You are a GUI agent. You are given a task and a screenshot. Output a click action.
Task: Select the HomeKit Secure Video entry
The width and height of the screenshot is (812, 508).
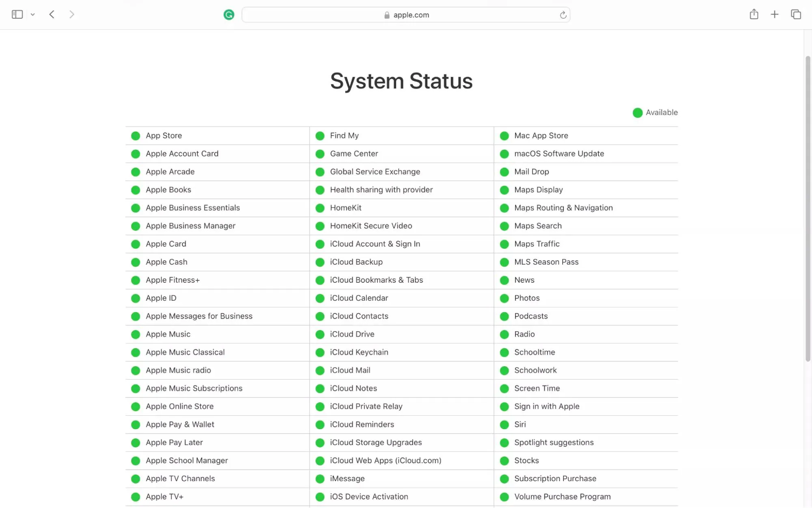371,226
